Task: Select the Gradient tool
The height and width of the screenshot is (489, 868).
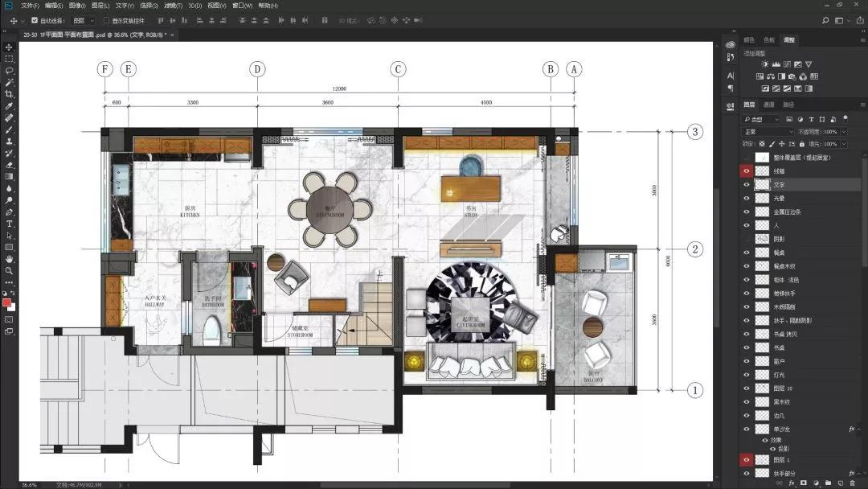Action: (x=9, y=177)
